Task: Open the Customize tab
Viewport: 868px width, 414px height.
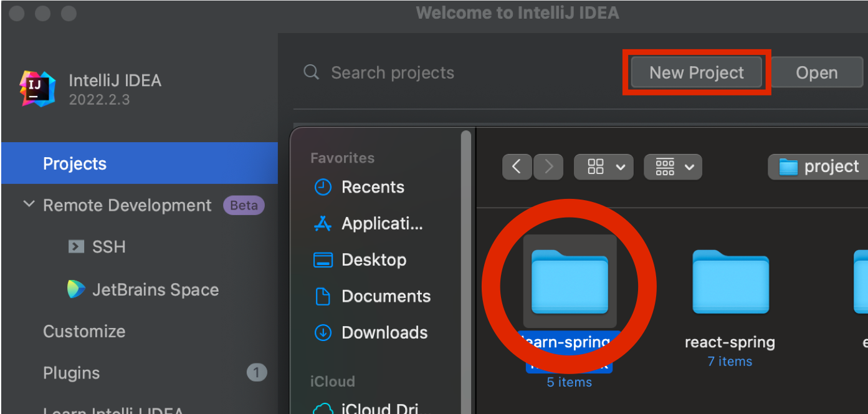Action: click(84, 331)
